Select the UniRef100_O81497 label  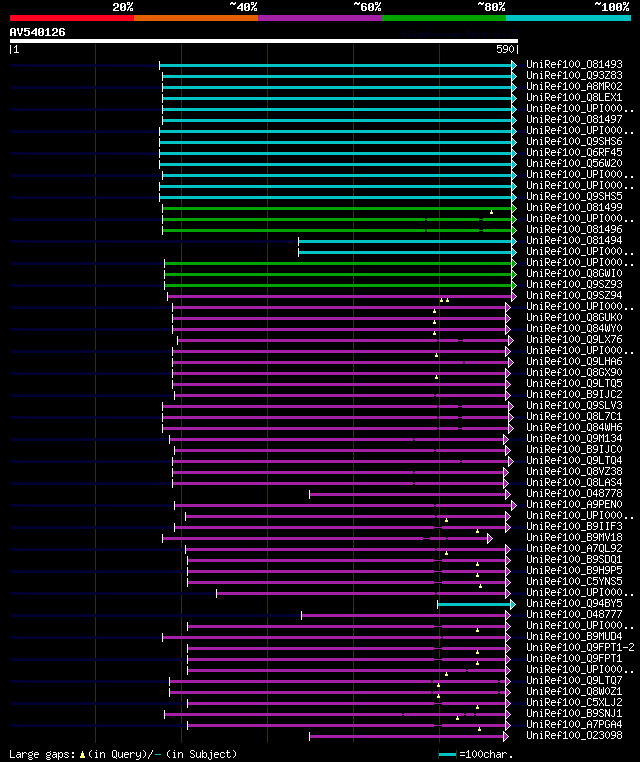574,119
